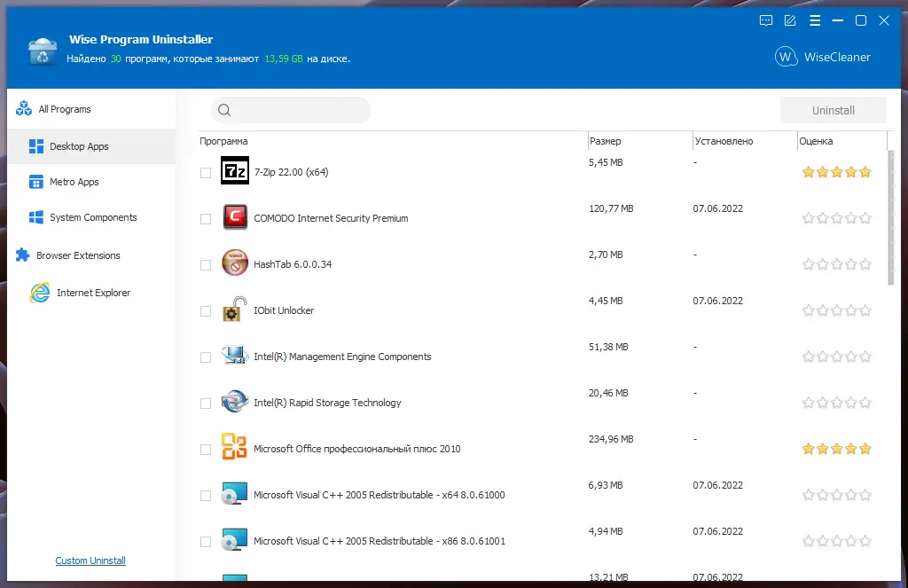This screenshot has height=588, width=908.
Task: Rate IObit Unlocker using its stars
Action: click(x=836, y=310)
